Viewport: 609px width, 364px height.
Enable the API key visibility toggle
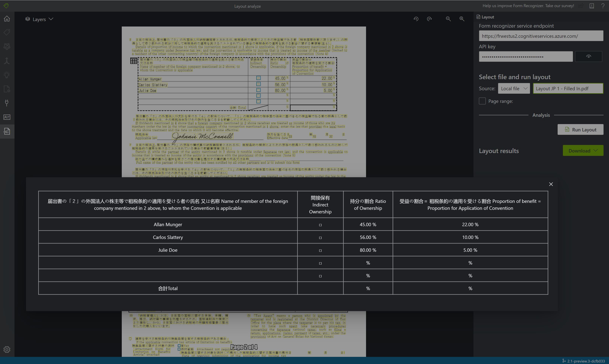tap(589, 56)
